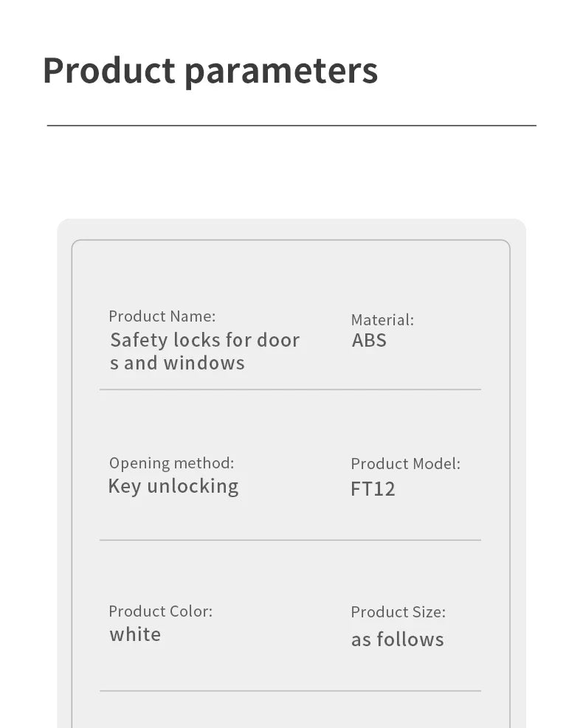Select the "Product Name:" label
583x728 pixels.
click(162, 316)
